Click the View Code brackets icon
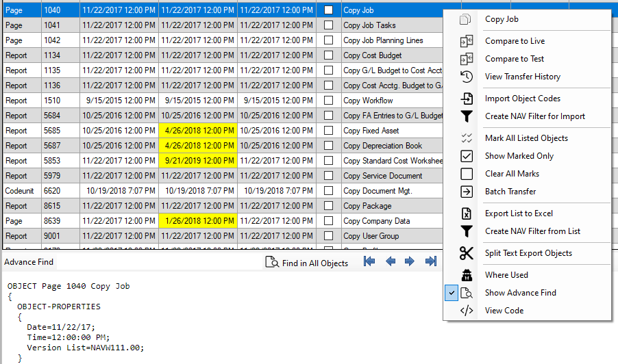 tap(467, 311)
